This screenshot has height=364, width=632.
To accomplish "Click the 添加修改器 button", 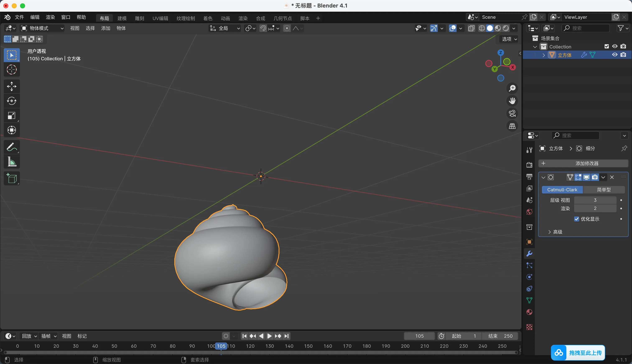I will 583,163.
